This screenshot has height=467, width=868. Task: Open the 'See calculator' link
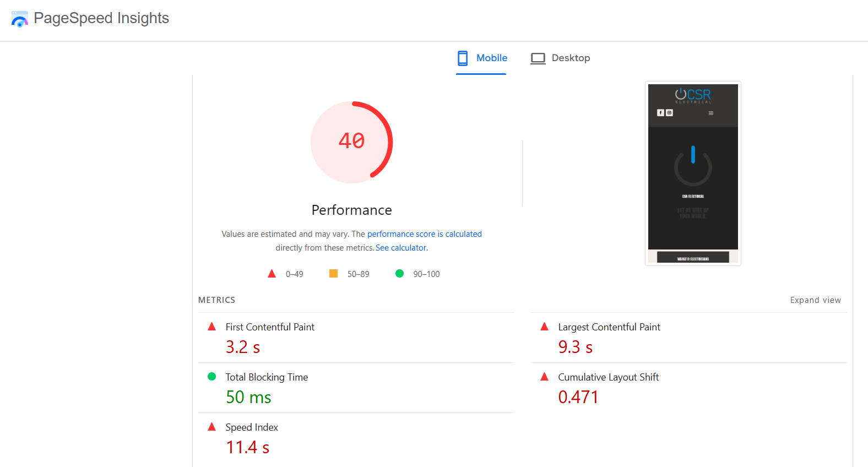coord(401,248)
